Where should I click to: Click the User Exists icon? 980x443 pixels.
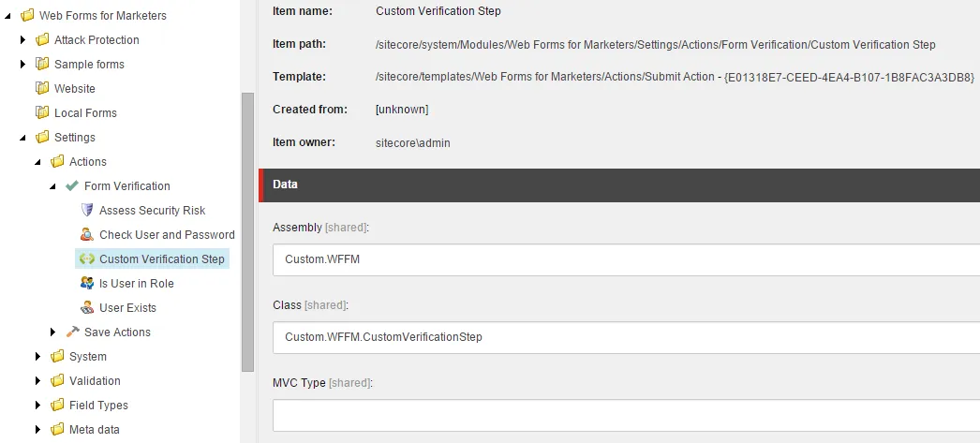(x=87, y=308)
